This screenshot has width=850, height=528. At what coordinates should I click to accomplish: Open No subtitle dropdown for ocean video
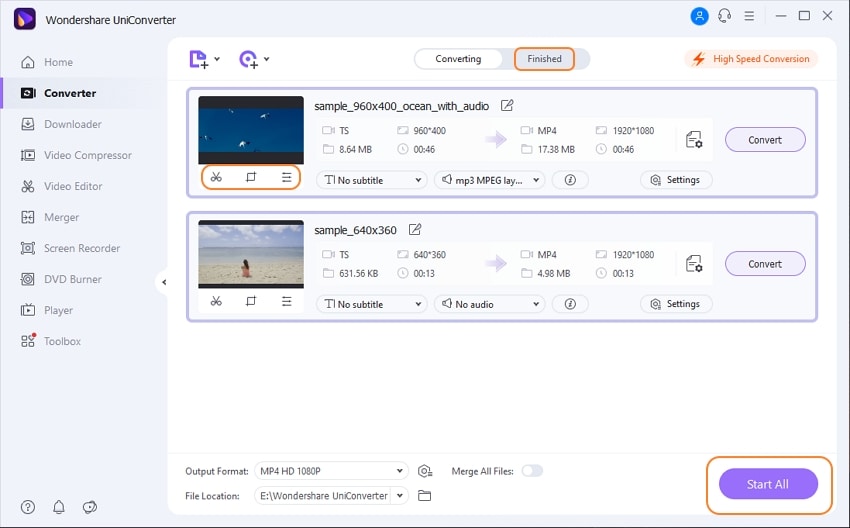371,180
